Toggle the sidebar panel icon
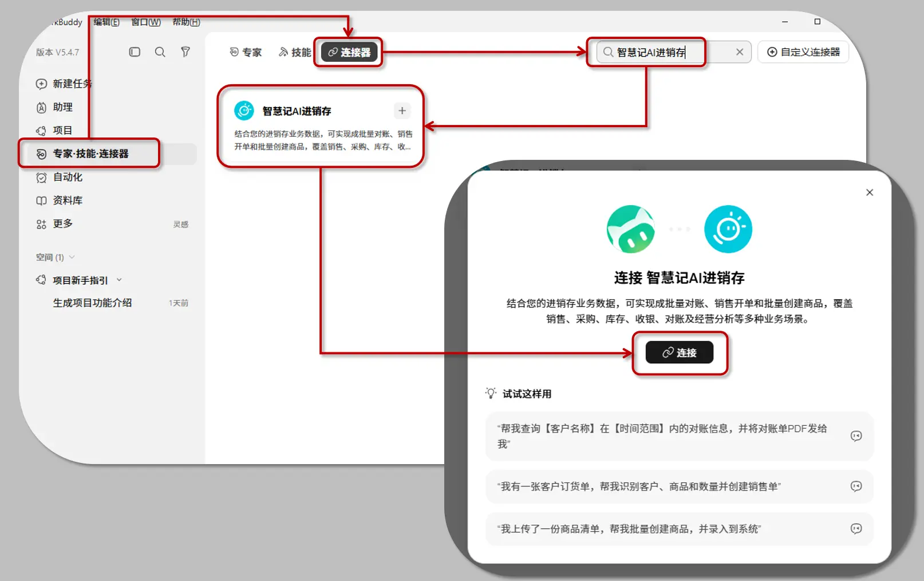Viewport: 924px width, 581px height. point(135,52)
